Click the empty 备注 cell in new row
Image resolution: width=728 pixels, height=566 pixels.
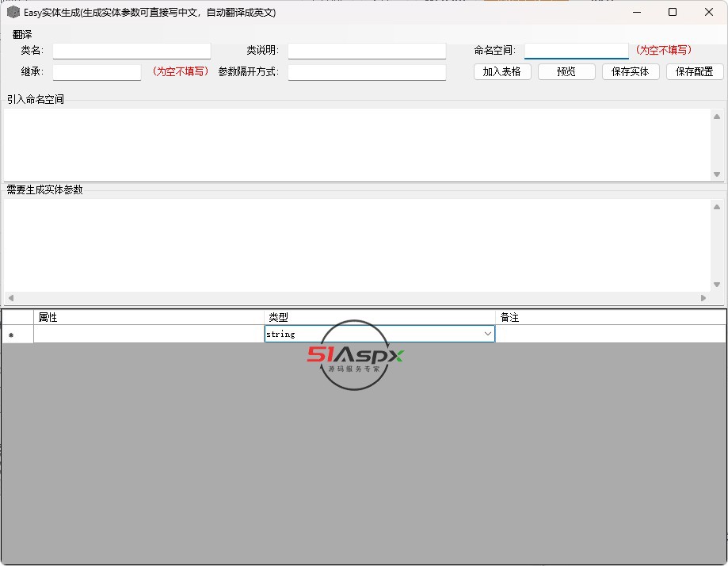(611, 334)
